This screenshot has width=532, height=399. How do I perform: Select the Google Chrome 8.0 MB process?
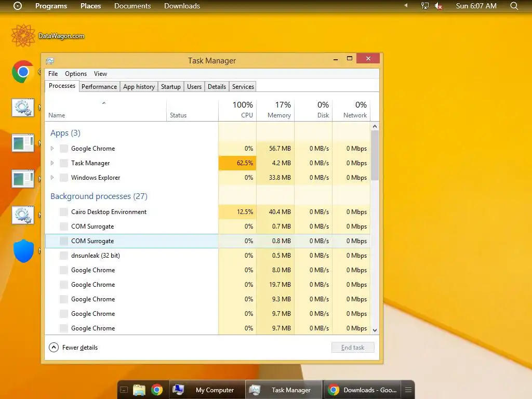(x=208, y=270)
